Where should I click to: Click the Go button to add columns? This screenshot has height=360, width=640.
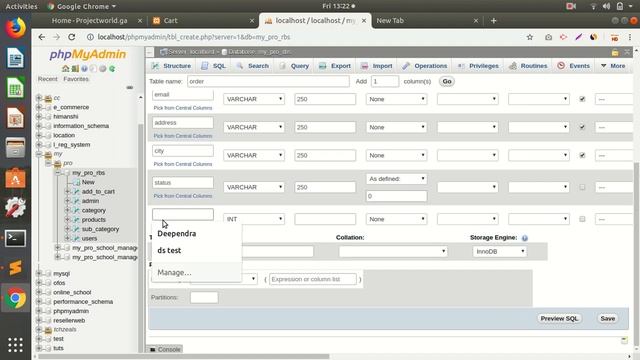(447, 81)
